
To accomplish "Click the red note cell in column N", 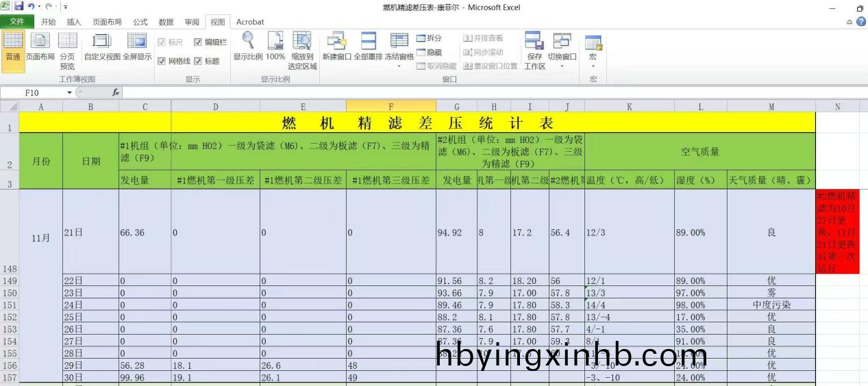I will tap(837, 232).
